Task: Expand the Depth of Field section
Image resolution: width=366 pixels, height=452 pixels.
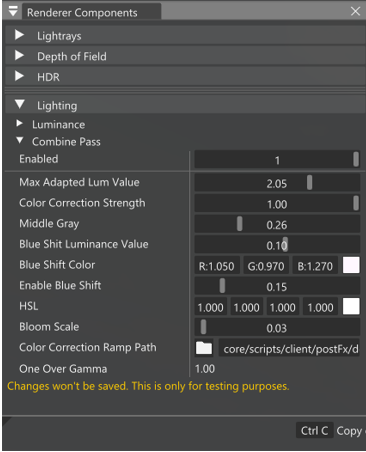Action: (19, 56)
